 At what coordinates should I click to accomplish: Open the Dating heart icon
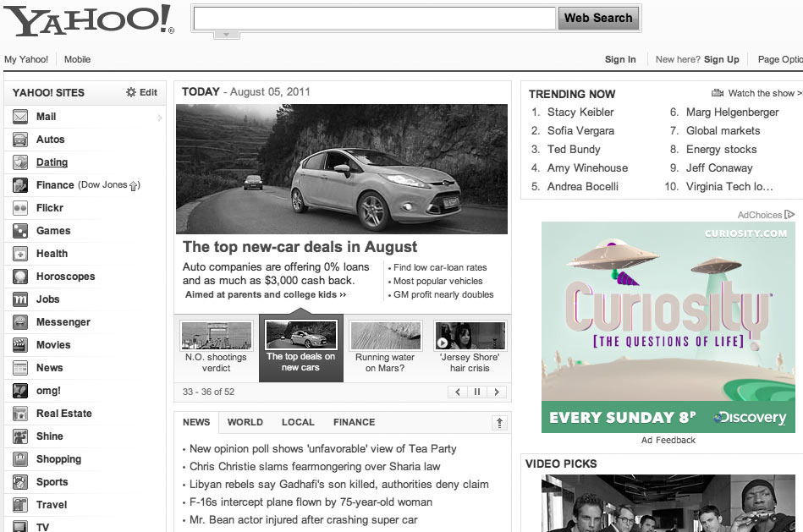20,162
